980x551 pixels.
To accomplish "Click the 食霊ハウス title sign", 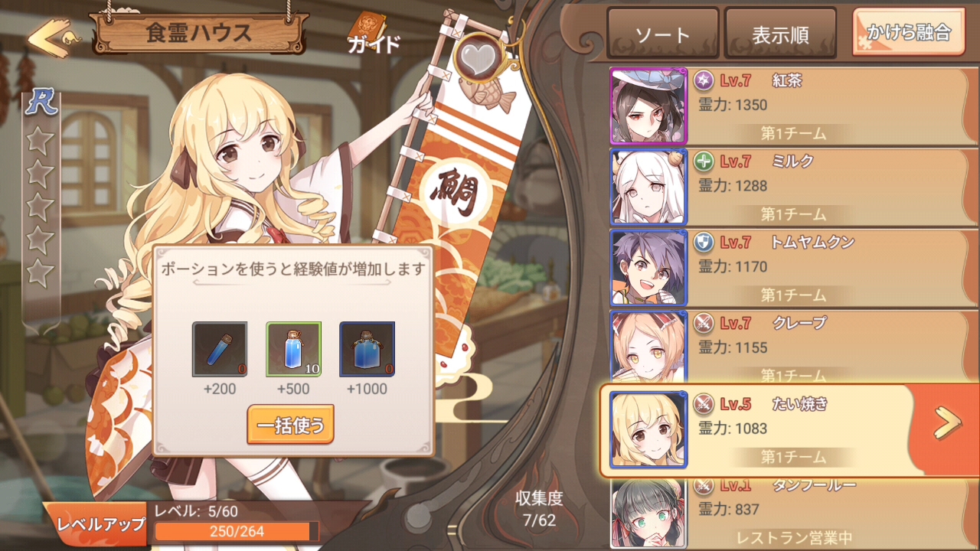I will click(199, 33).
